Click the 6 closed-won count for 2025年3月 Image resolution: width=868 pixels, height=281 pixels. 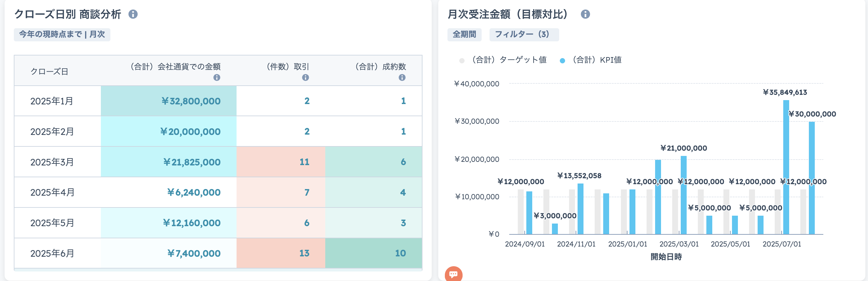coord(403,162)
